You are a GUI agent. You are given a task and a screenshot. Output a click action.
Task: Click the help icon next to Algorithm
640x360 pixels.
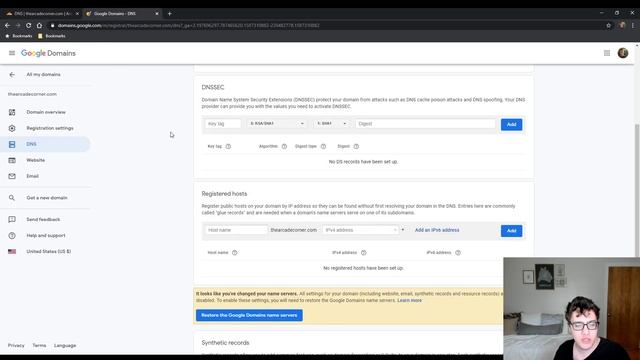(x=284, y=146)
